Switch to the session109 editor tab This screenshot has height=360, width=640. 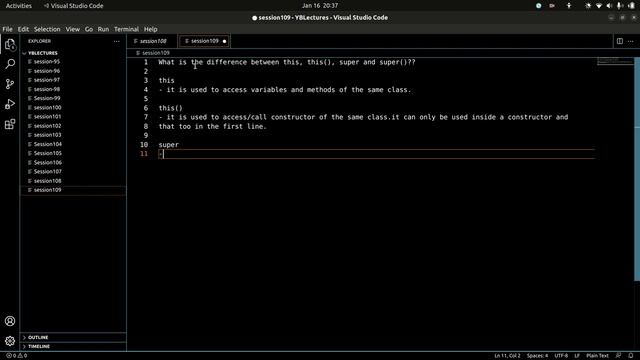tap(204, 41)
